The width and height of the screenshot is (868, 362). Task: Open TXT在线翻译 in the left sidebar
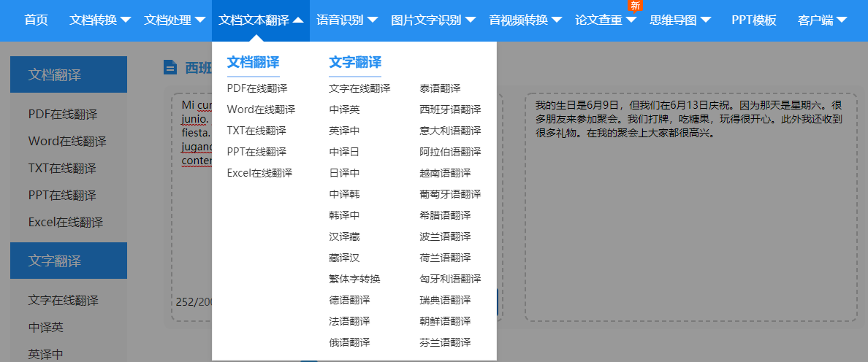coord(62,169)
